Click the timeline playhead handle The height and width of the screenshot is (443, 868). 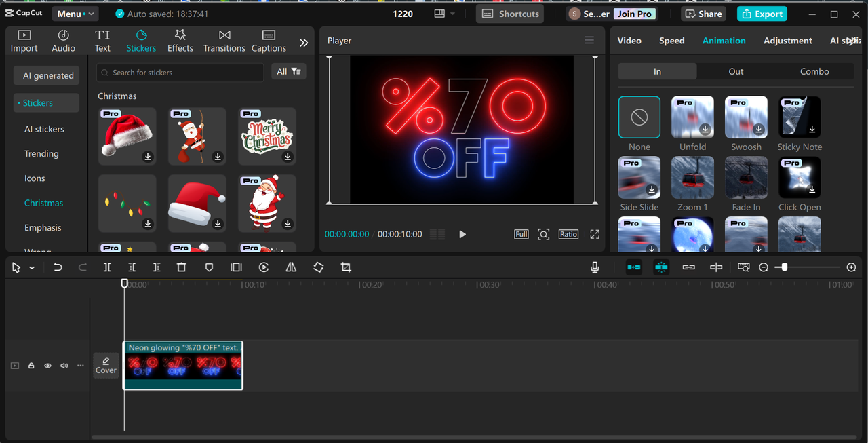click(125, 283)
